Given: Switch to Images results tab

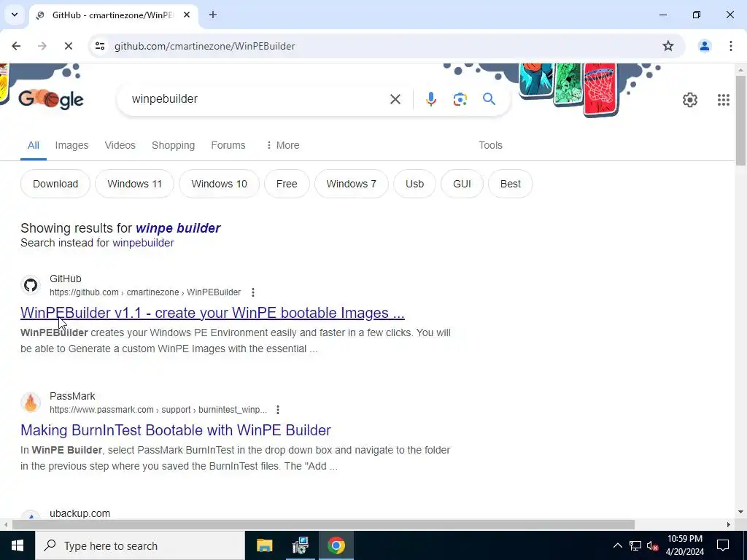Looking at the screenshot, I should [x=71, y=145].
